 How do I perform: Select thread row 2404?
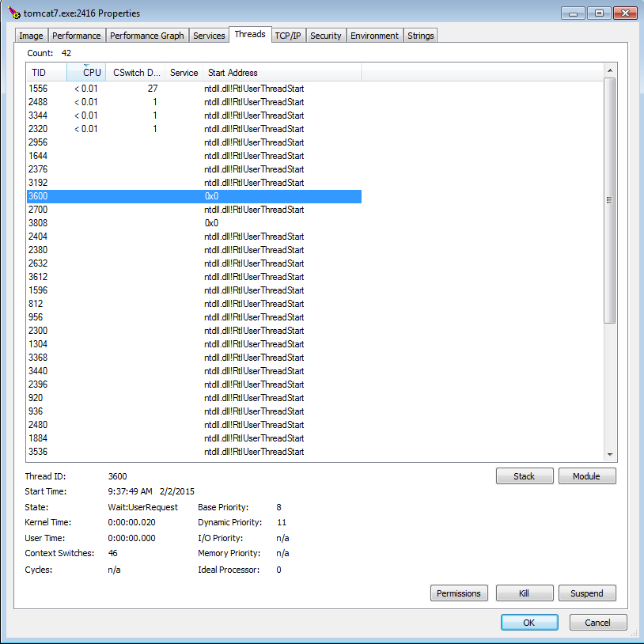click(194, 237)
